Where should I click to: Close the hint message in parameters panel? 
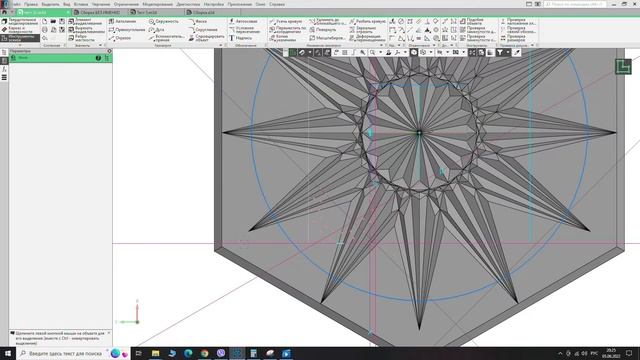109,333
